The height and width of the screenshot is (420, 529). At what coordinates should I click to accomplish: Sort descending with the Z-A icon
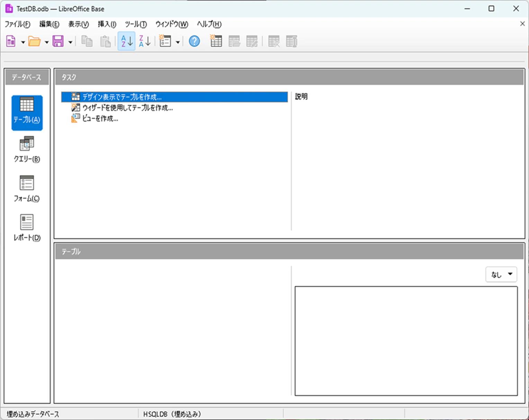145,42
